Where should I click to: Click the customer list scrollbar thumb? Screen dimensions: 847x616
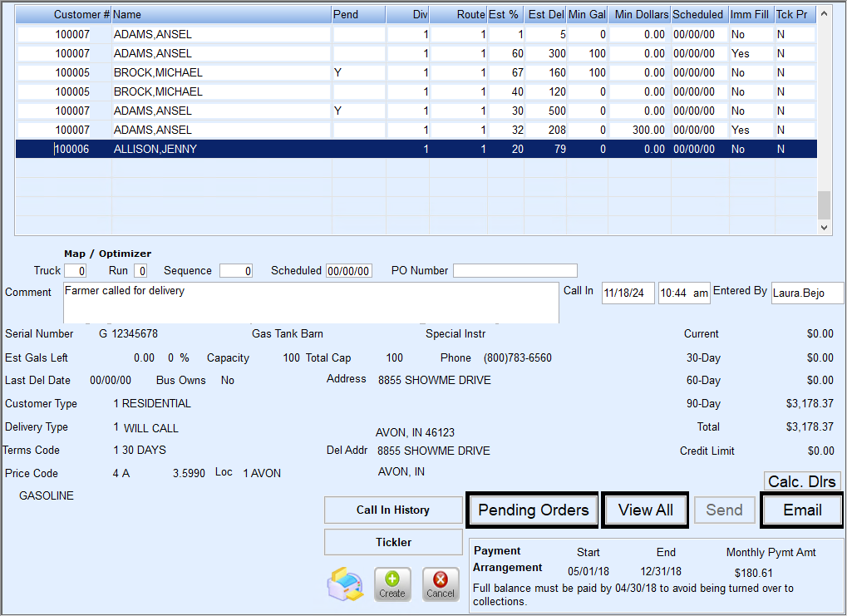click(x=824, y=205)
